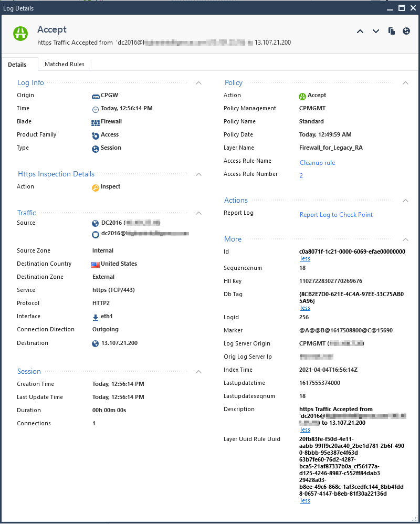420x524 pixels.
Task: Collapse the Session section
Action: (198, 372)
